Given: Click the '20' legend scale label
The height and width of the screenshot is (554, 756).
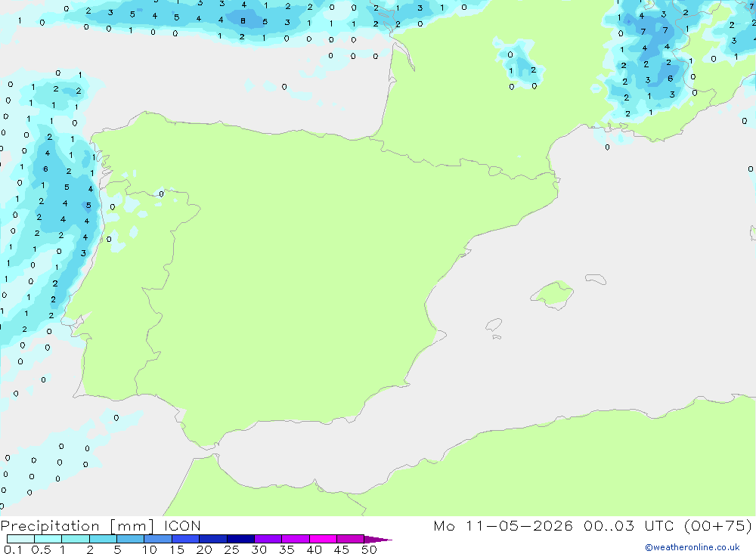Looking at the screenshot, I should click(x=204, y=549).
